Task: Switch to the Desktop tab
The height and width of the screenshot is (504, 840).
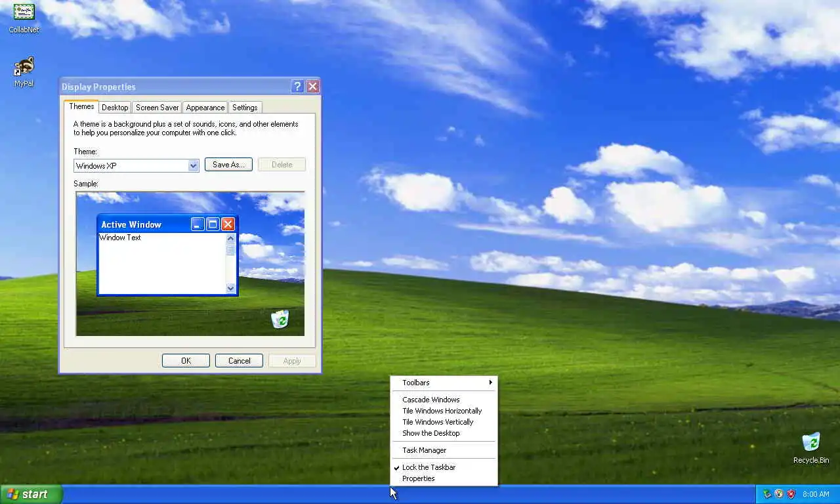Action: pos(115,108)
